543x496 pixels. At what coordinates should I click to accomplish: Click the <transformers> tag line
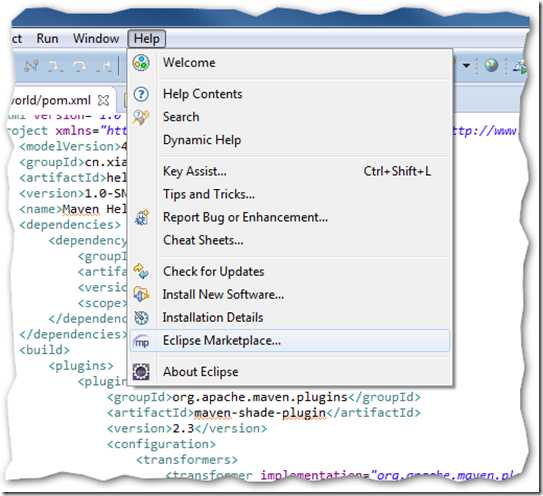pos(187,460)
